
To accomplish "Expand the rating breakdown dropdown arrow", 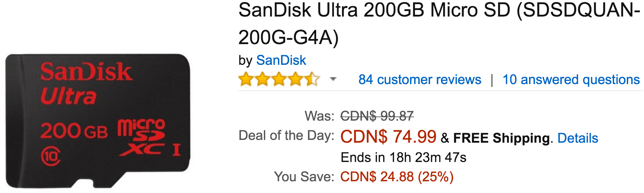I will tap(333, 79).
